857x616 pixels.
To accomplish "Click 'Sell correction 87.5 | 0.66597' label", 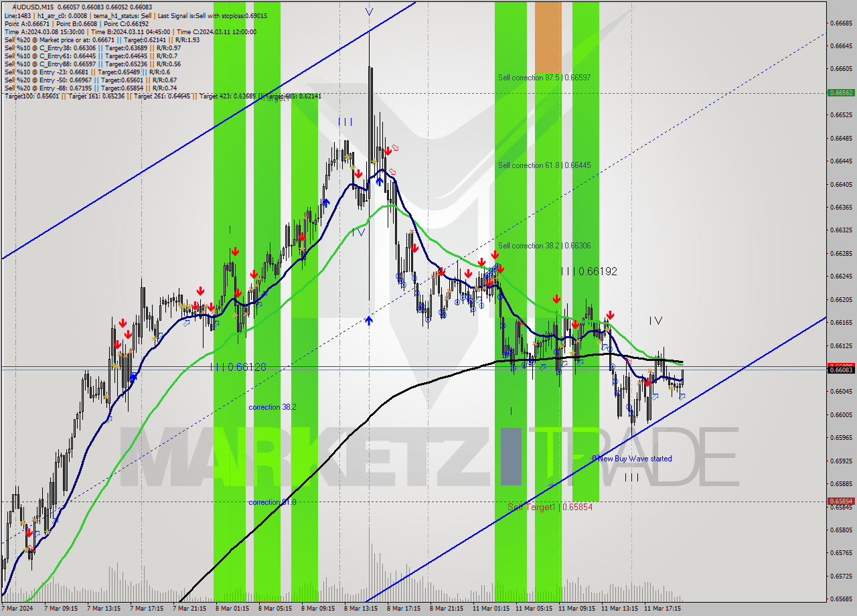I will pos(544,78).
